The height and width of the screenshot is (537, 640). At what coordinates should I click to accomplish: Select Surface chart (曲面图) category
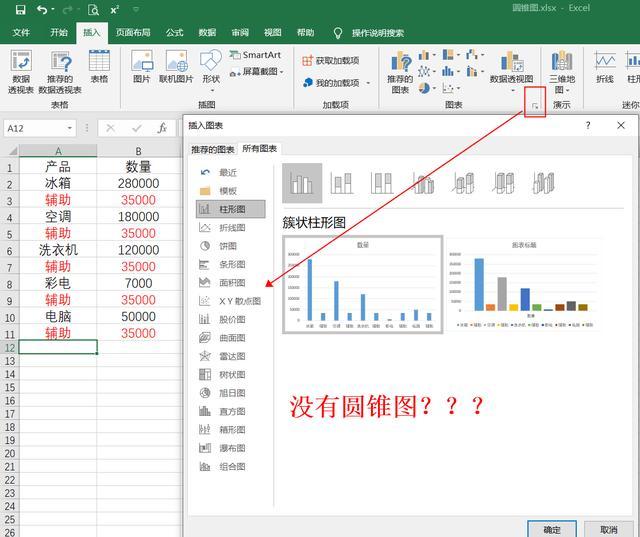(x=231, y=338)
